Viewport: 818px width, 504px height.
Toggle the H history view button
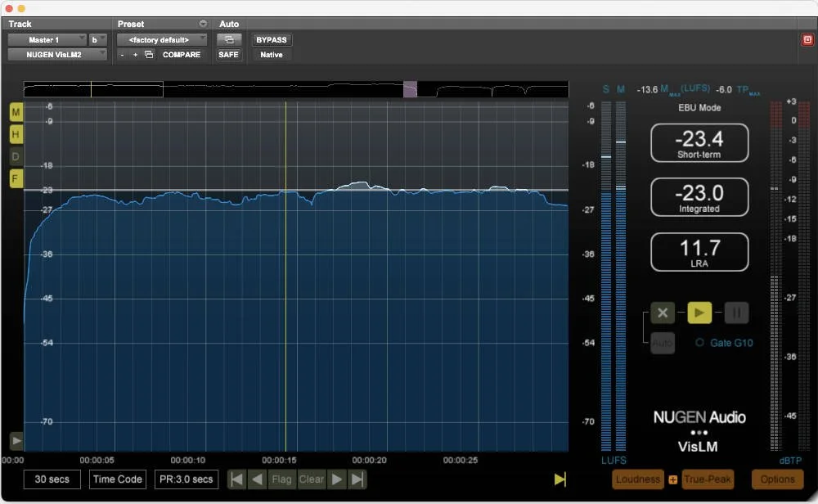point(16,135)
